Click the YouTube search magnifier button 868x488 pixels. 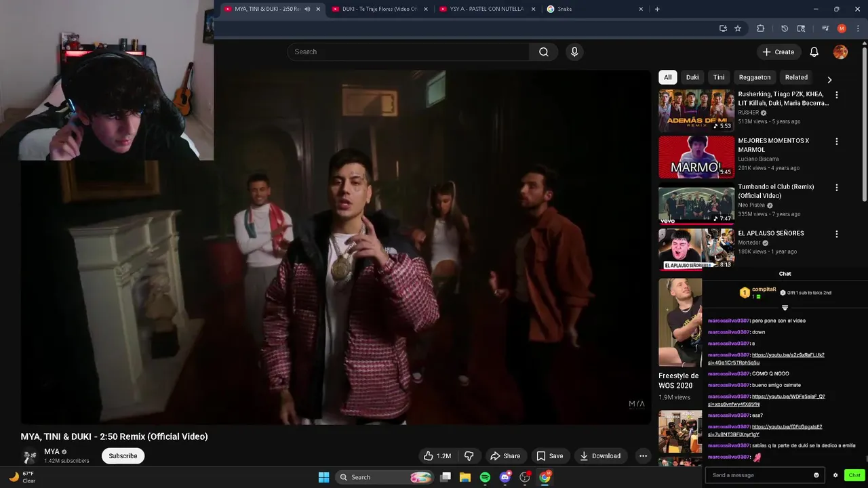pyautogui.click(x=543, y=52)
